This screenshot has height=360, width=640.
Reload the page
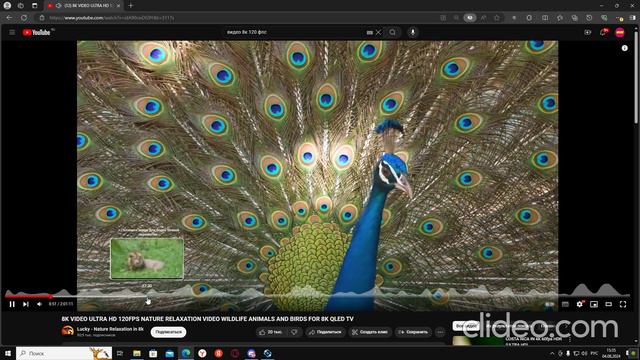(24, 18)
